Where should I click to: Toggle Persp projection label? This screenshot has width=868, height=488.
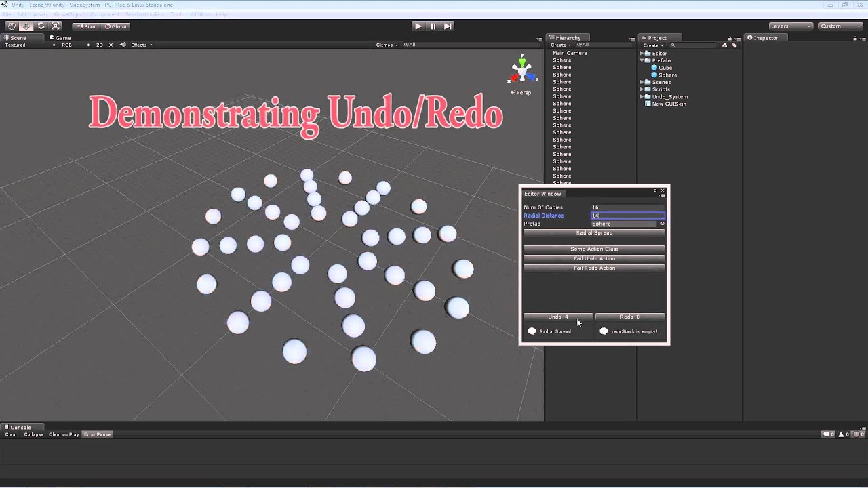521,92
